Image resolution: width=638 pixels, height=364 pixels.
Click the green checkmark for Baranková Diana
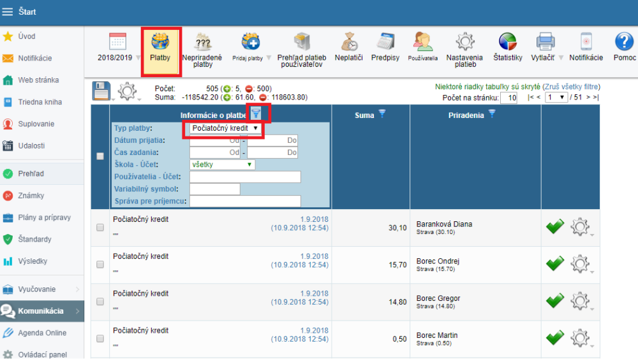tap(555, 226)
